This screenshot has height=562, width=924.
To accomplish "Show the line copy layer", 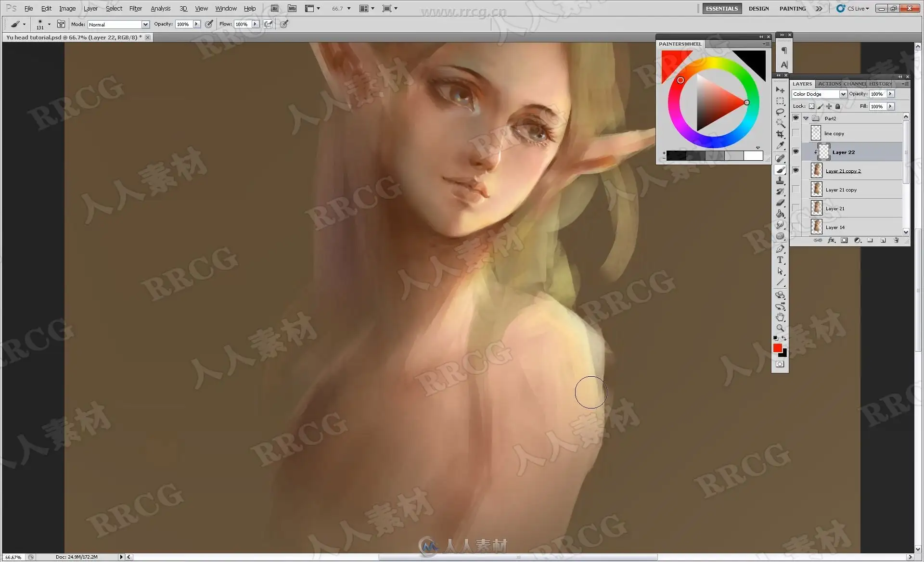I will 796,133.
